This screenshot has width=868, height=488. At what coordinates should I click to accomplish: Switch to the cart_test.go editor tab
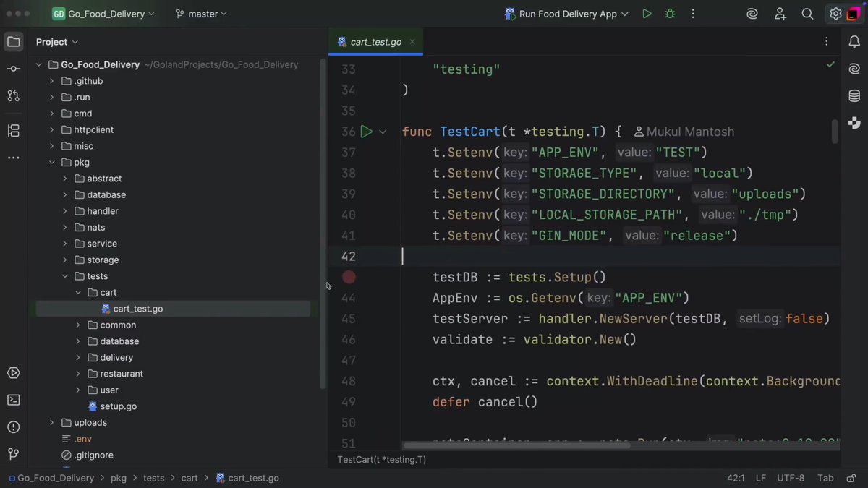(375, 42)
